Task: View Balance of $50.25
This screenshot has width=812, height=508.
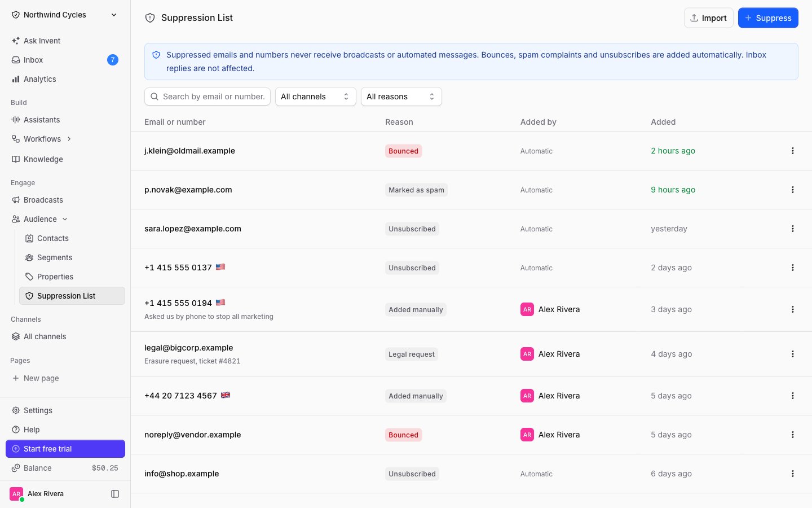Action: pos(65,468)
